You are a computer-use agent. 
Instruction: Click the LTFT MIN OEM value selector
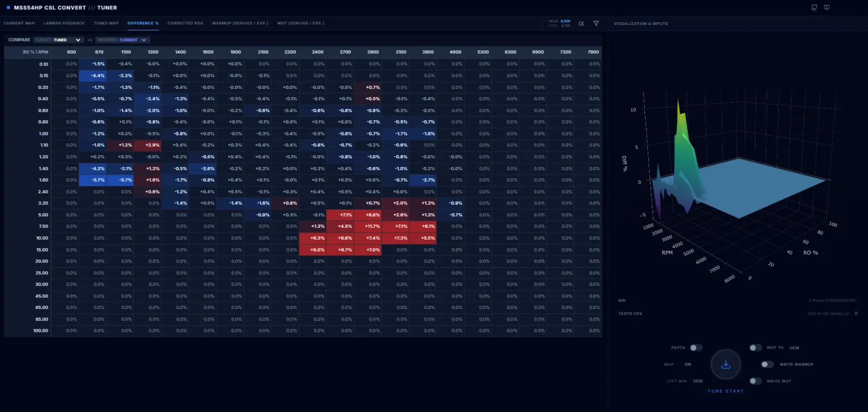click(x=698, y=381)
